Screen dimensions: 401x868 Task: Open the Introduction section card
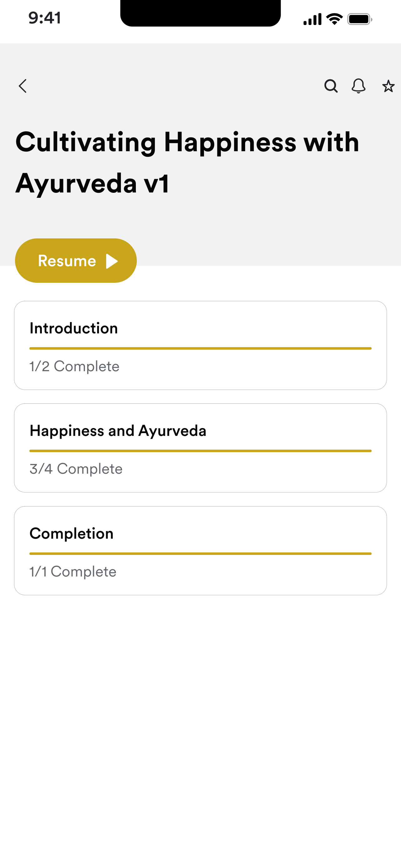[200, 345]
